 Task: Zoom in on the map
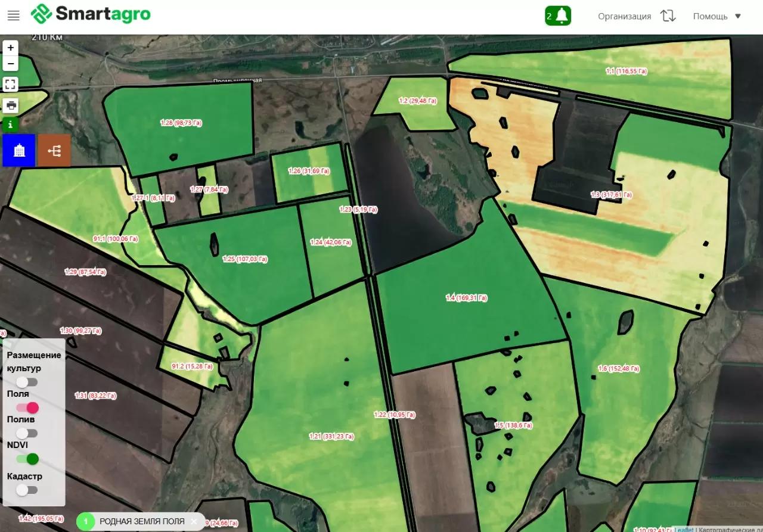pyautogui.click(x=11, y=48)
